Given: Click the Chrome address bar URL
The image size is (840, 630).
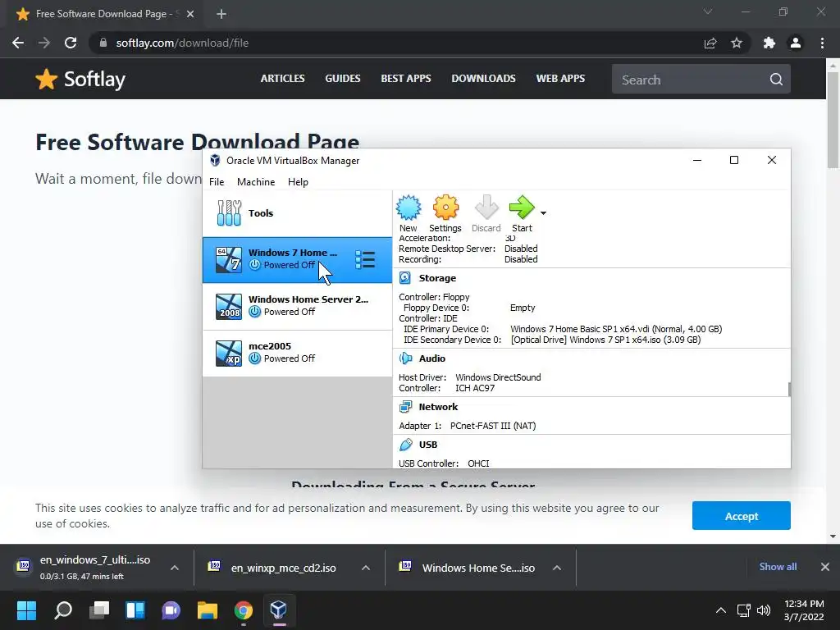Looking at the screenshot, I should point(182,43).
